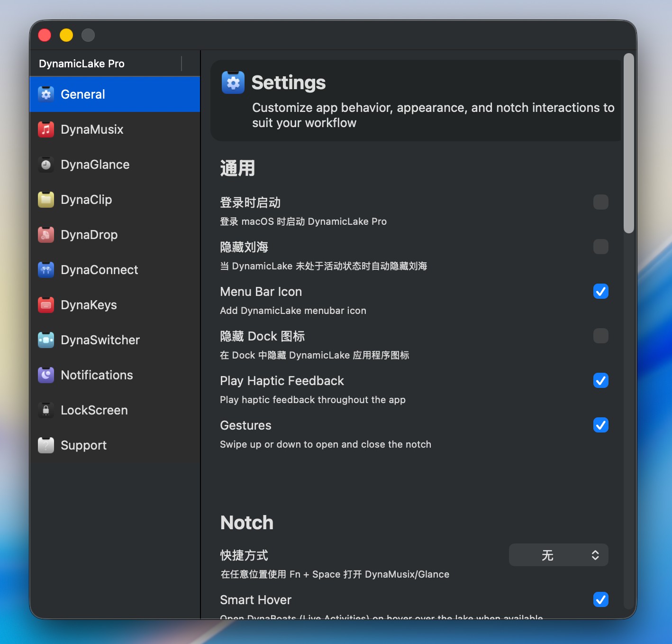The image size is (672, 644).
Task: Select the DynaClip folder icon
Action: point(46,200)
